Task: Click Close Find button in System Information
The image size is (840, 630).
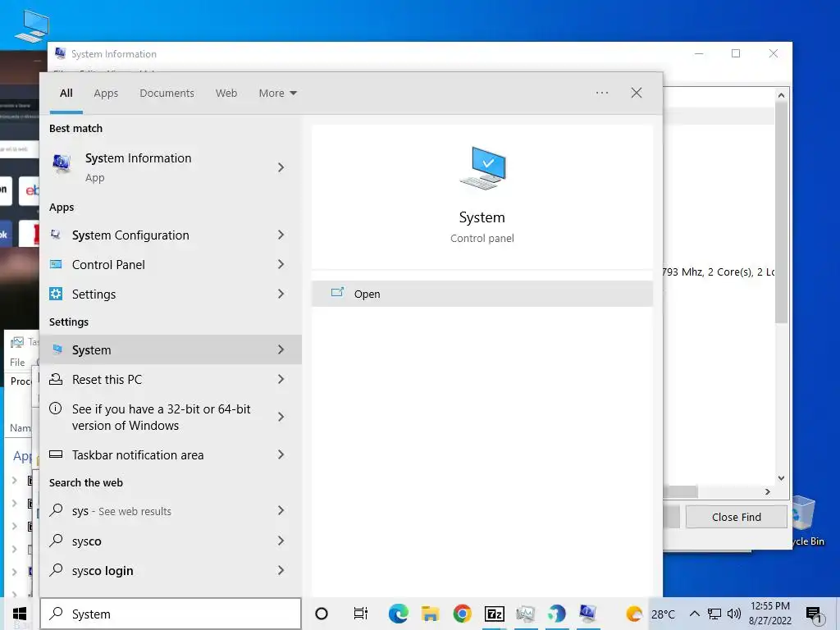Action: (736, 517)
